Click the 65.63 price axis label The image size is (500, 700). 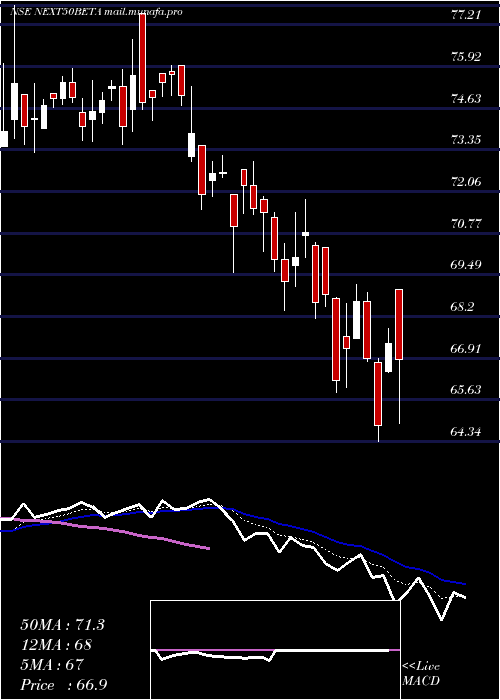(x=466, y=389)
